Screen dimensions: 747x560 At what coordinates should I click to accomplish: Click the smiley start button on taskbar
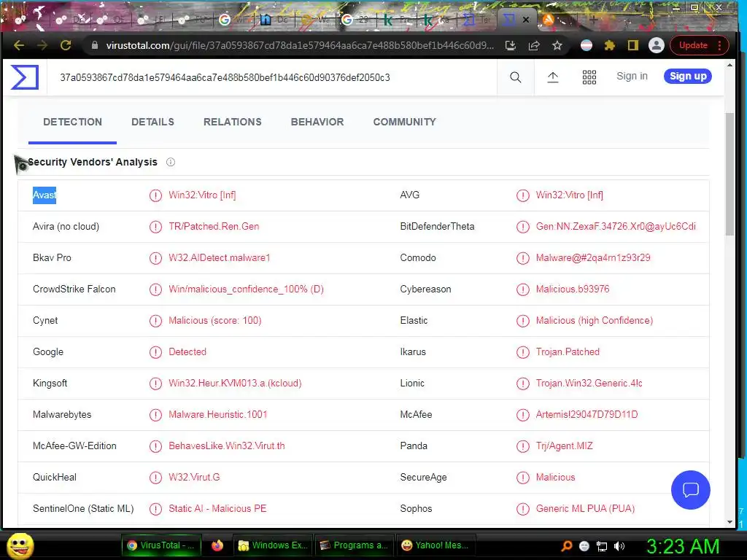point(20,545)
